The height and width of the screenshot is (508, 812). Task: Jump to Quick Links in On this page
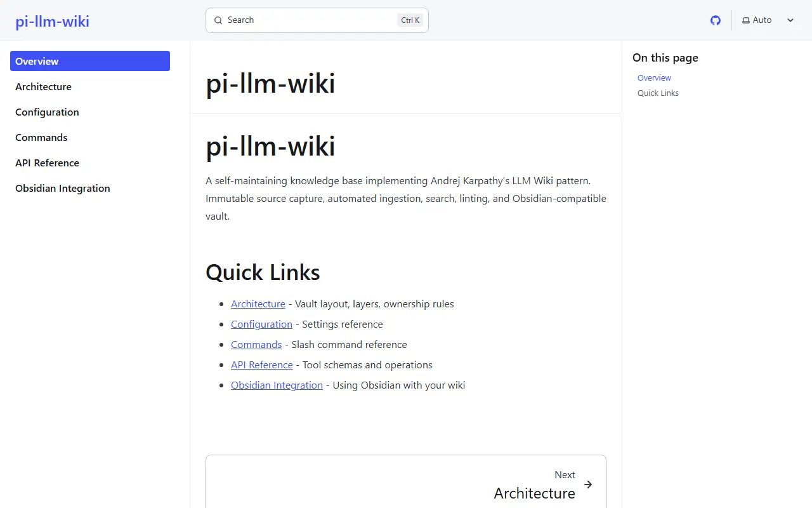(658, 93)
